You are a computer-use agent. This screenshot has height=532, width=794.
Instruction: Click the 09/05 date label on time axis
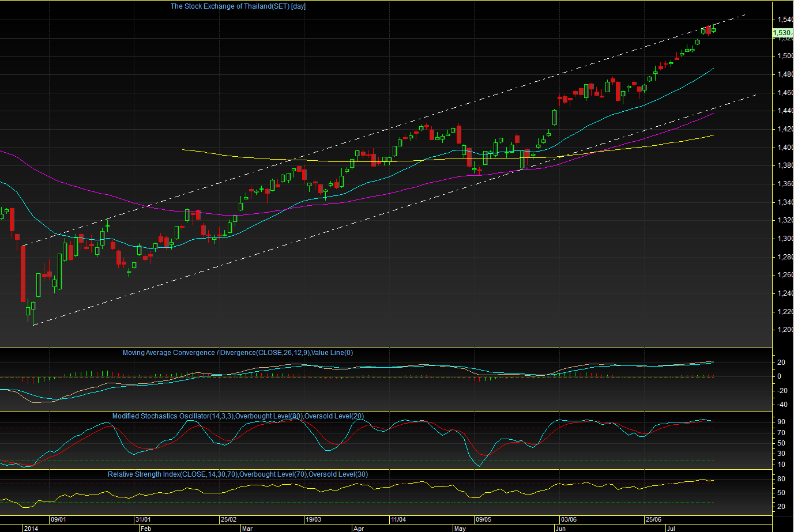[483, 519]
